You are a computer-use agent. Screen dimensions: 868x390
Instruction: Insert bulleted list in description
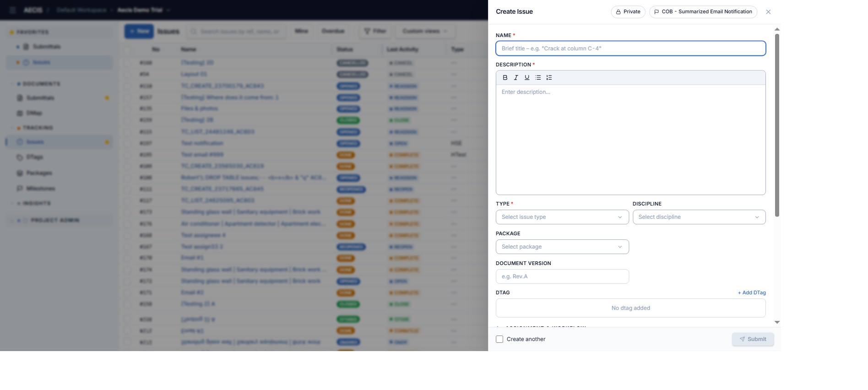point(538,78)
